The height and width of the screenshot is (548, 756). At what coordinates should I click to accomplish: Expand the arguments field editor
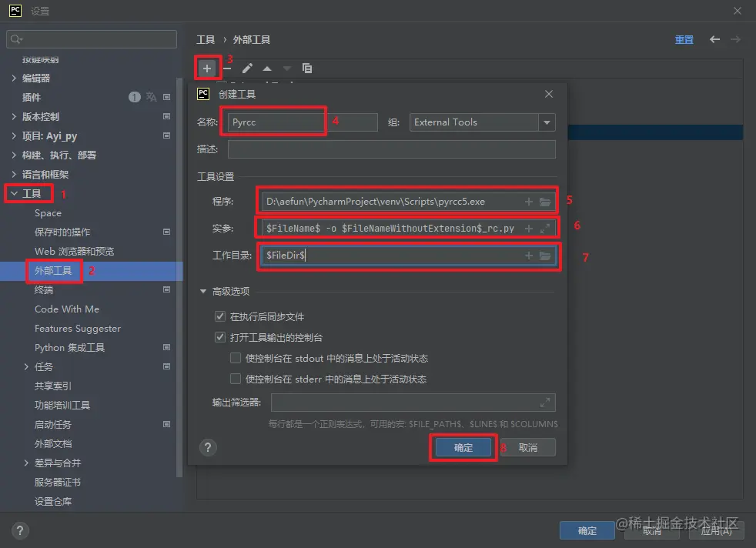click(545, 229)
